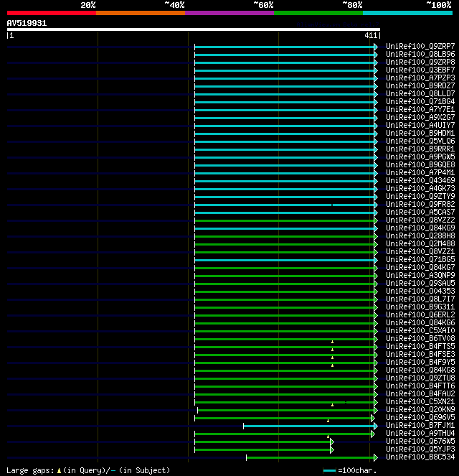Viewport: 459px width, 476px height.
Task: Click the green alignment bar of UniRef100_Q288H8
Action: point(285,236)
